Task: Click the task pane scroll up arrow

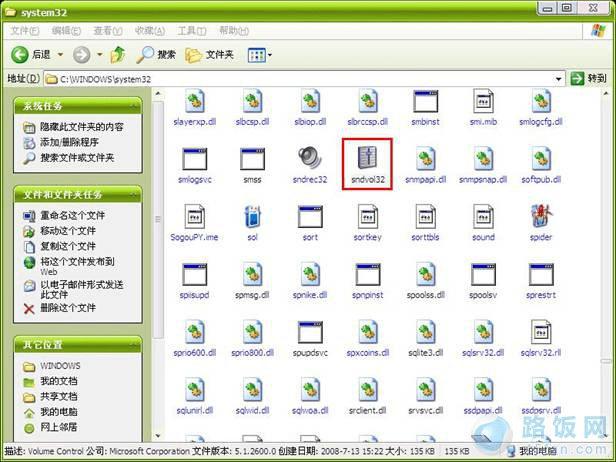Action: pos(158,94)
